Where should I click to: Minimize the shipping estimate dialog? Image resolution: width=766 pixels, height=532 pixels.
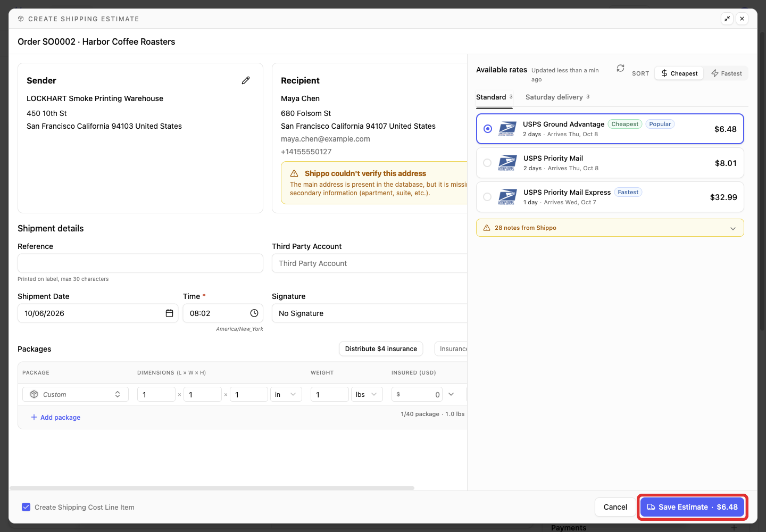tap(727, 19)
